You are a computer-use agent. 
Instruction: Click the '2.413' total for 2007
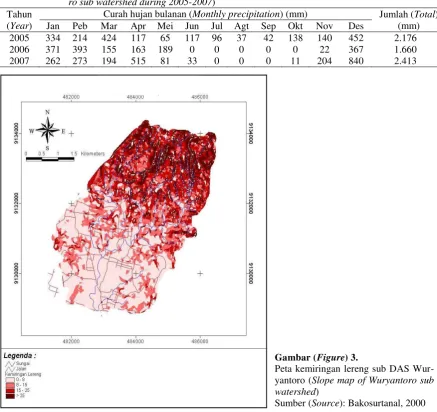pos(405,61)
